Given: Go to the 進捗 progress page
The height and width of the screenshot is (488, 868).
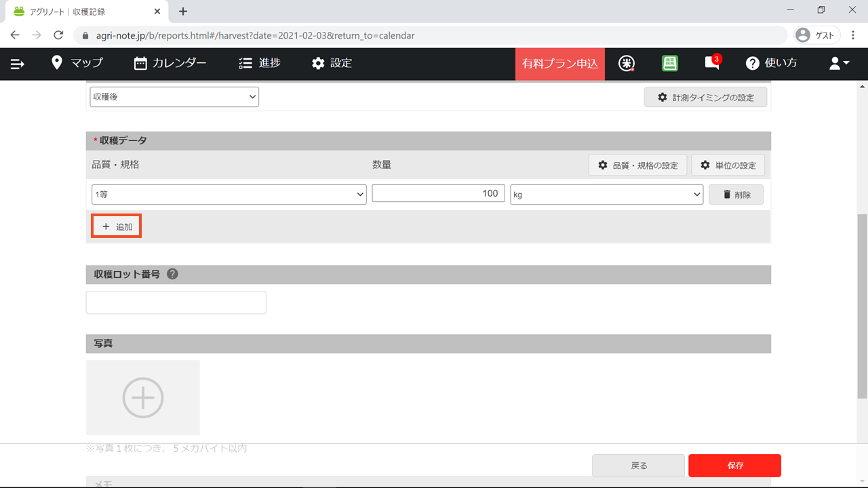Looking at the screenshot, I should click(x=260, y=63).
